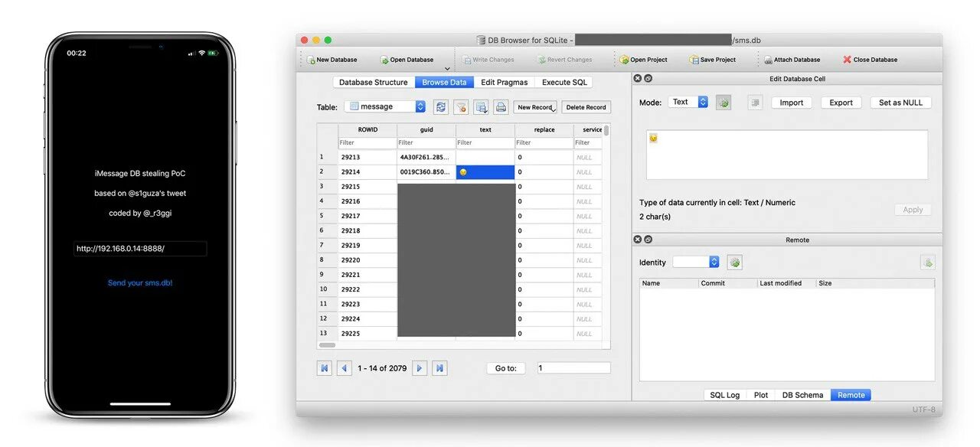
Task: Click the print table icon
Action: [x=500, y=107]
